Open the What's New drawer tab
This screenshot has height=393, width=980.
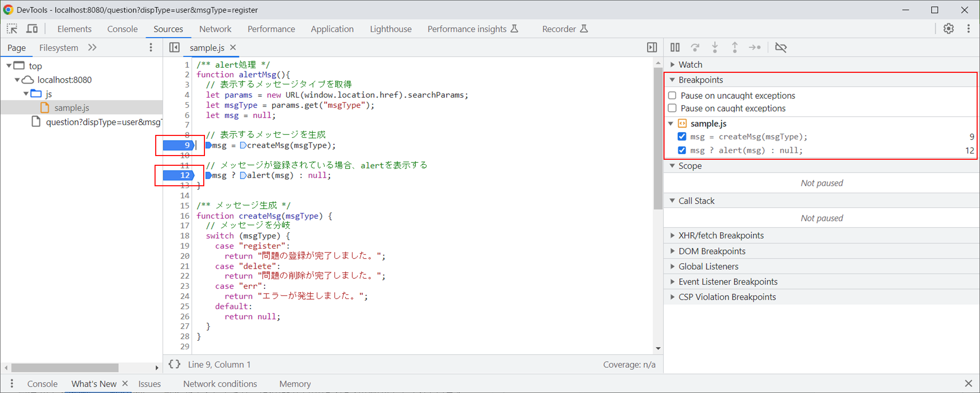pyautogui.click(x=94, y=384)
